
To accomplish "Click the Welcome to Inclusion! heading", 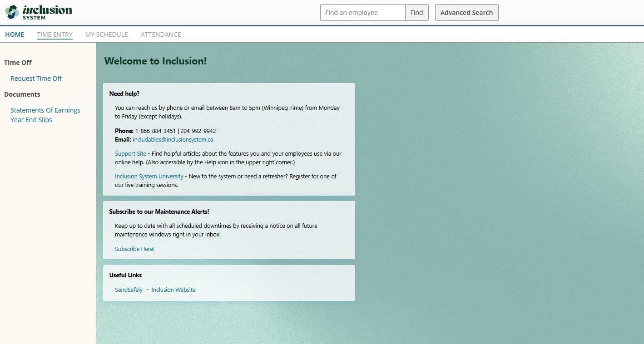I will tap(156, 61).
